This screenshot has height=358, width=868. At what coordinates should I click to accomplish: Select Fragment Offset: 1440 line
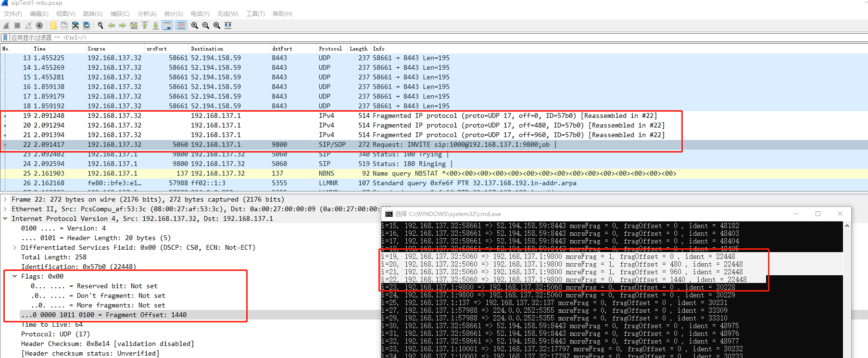click(x=104, y=315)
